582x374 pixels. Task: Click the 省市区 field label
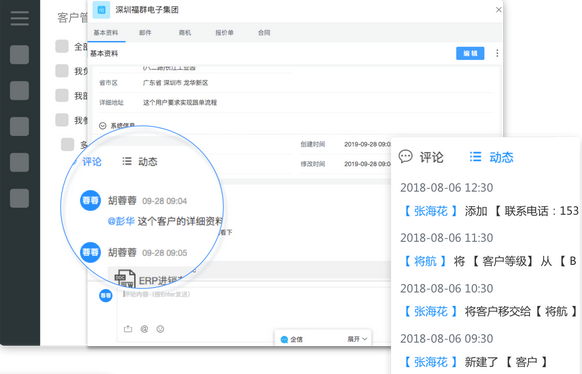(108, 83)
